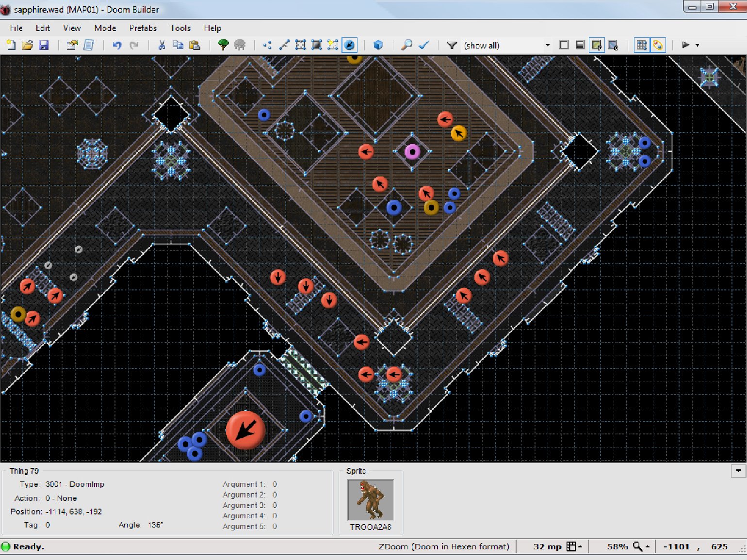This screenshot has height=560, width=747.
Task: Toggle merge geometry button
Action: [x=658, y=45]
